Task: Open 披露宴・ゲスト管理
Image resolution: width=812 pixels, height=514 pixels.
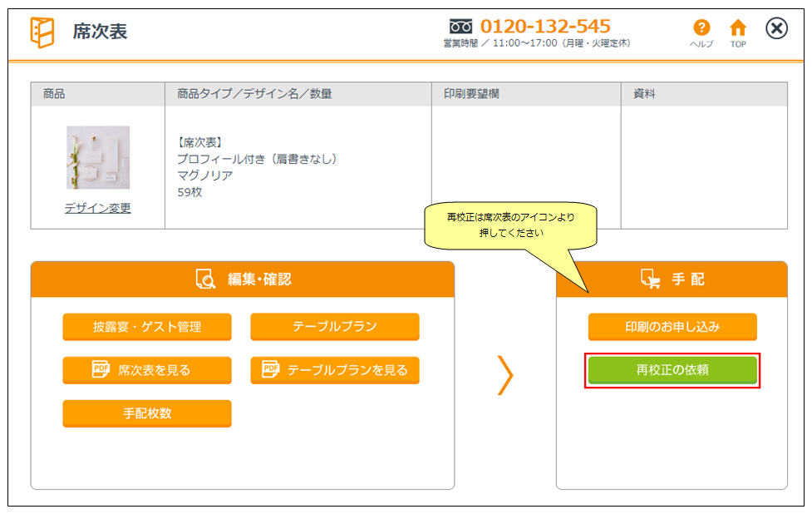Action: pos(147,327)
